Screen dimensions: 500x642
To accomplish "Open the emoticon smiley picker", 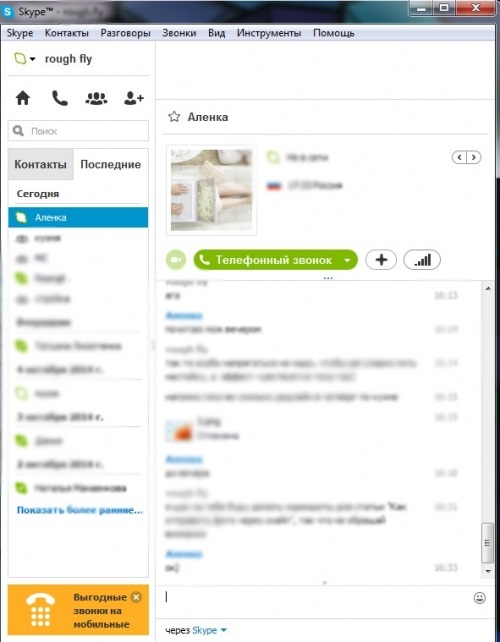I will (x=480, y=598).
